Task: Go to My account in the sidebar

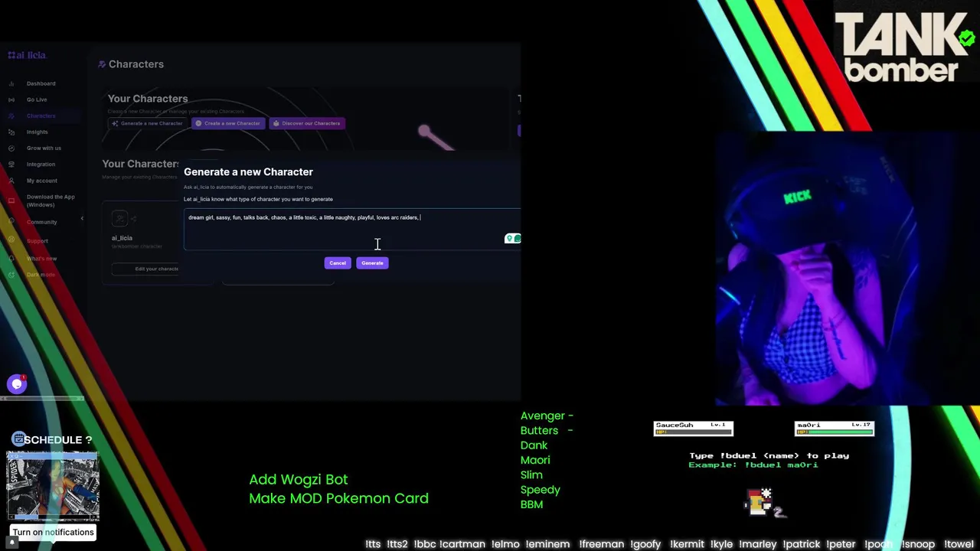Action: 41,181
